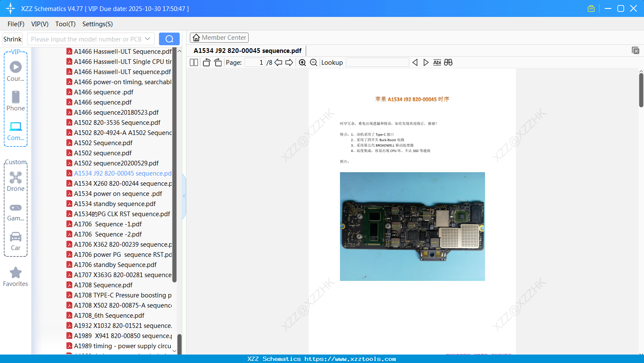The image size is (644, 363).
Task: Select A1534 J92 820-00045 sequence file
Action: pyautogui.click(x=119, y=173)
